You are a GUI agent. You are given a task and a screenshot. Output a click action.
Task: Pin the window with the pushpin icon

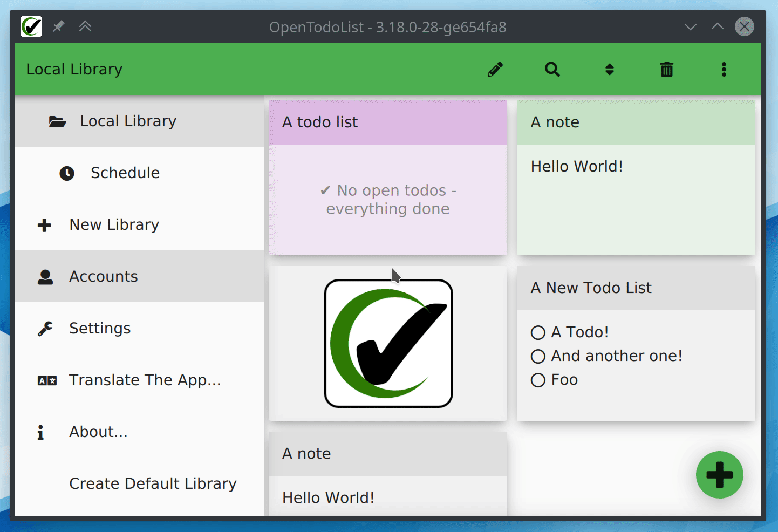pos(58,26)
